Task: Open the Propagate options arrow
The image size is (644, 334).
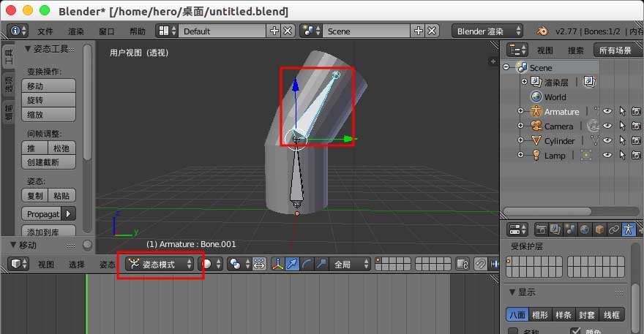Action: 69,214
